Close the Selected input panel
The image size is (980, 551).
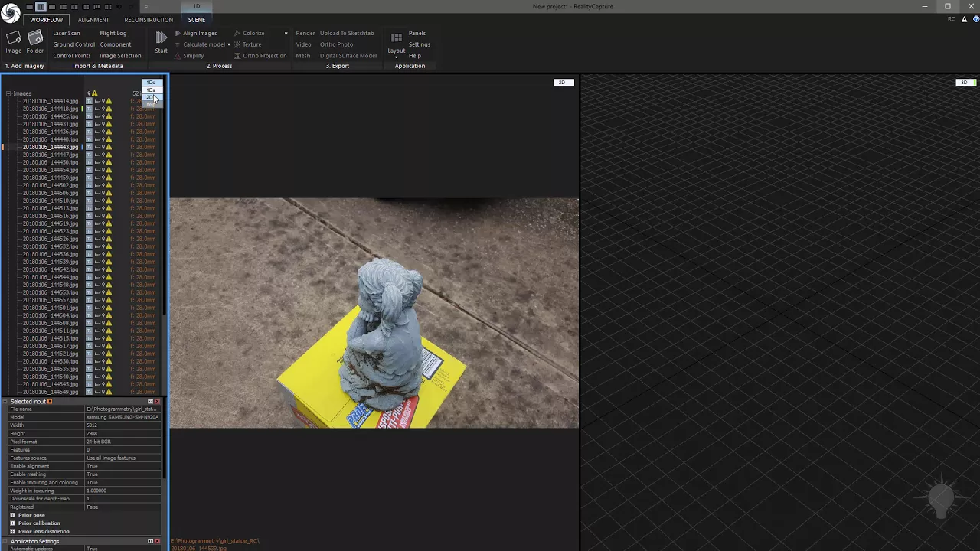[157, 401]
